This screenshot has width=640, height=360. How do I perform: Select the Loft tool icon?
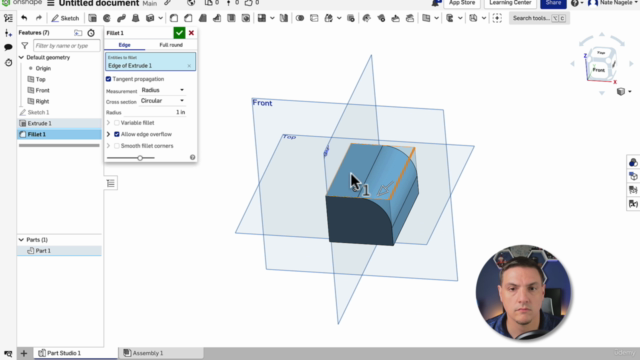(x=136, y=18)
